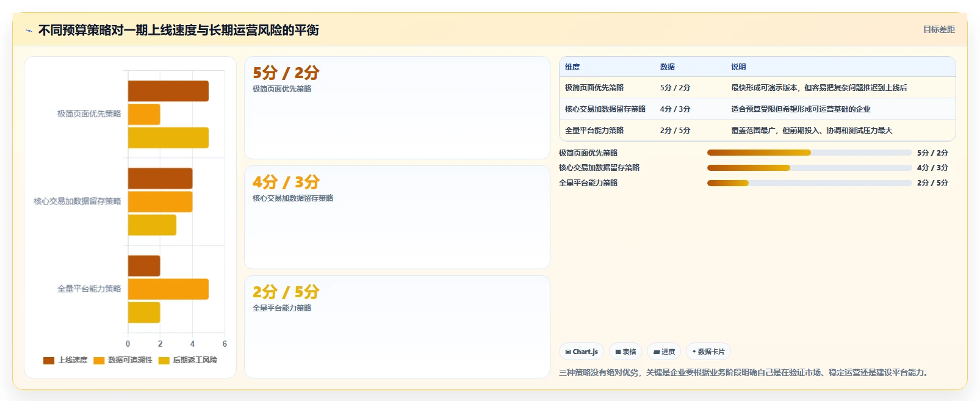Click the progress bar for 核心交易加数据留存策略
980x401 pixels.
809,168
